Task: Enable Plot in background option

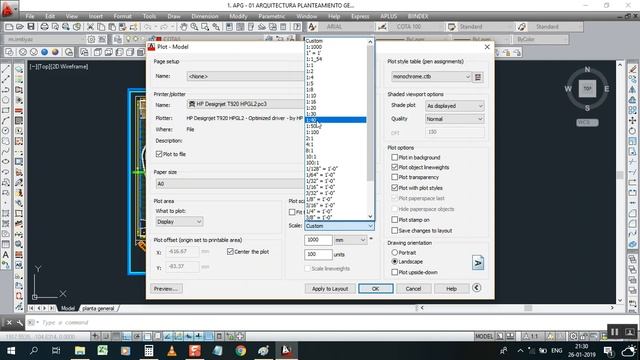Action: 395,157
